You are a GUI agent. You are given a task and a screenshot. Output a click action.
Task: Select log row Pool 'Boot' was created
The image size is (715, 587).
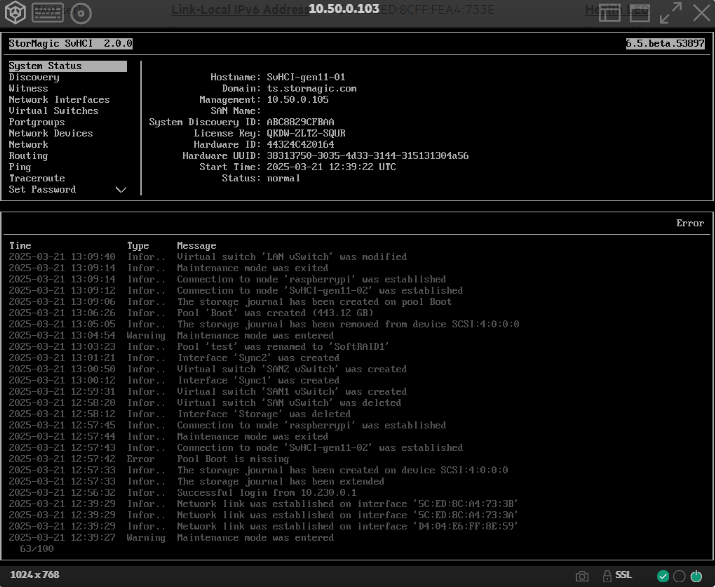pos(191,313)
